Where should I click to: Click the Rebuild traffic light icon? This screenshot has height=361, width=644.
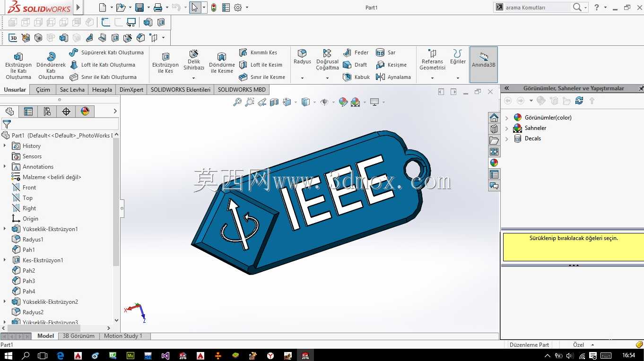pyautogui.click(x=214, y=8)
